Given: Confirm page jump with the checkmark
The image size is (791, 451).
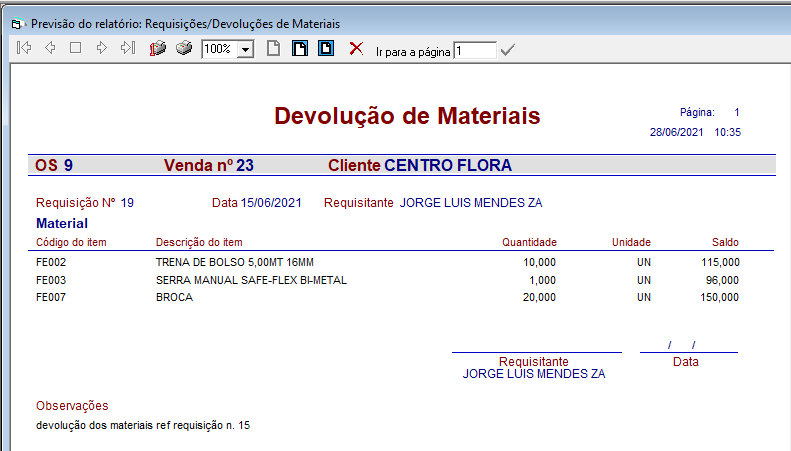Looking at the screenshot, I should pyautogui.click(x=508, y=49).
